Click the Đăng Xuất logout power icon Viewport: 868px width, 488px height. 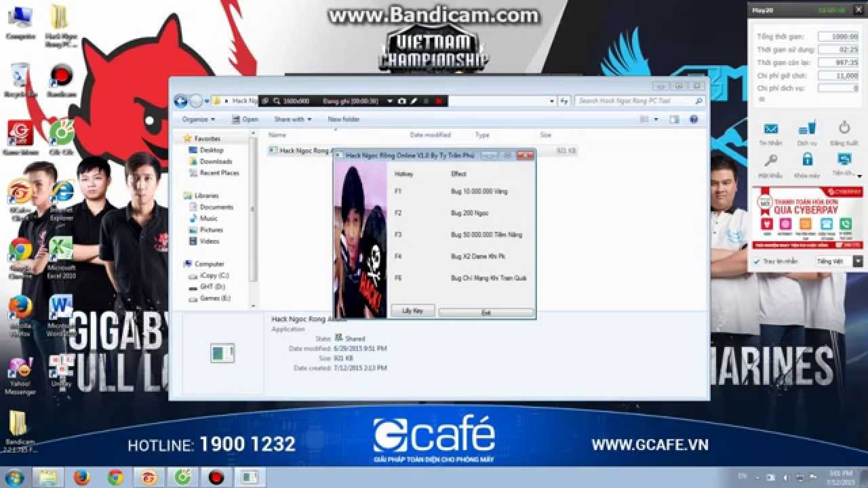click(844, 127)
